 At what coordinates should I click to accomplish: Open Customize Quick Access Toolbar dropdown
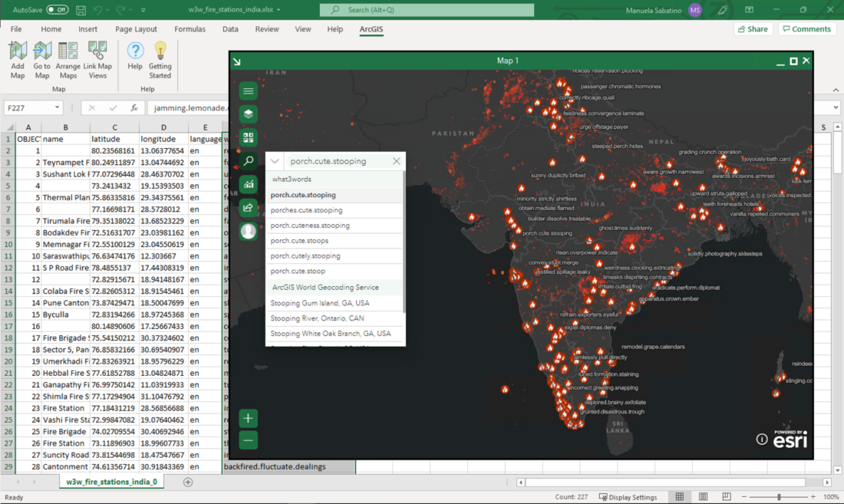pos(143,10)
